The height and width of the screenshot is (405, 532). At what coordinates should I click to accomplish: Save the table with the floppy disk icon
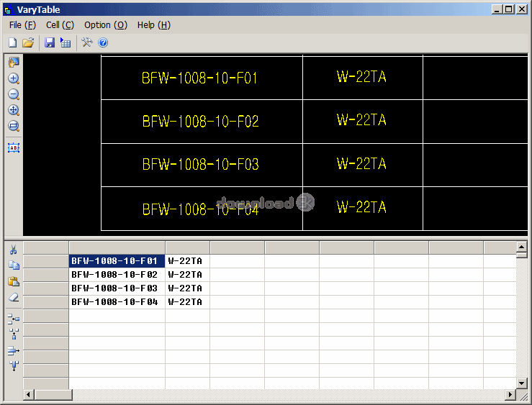[x=50, y=43]
